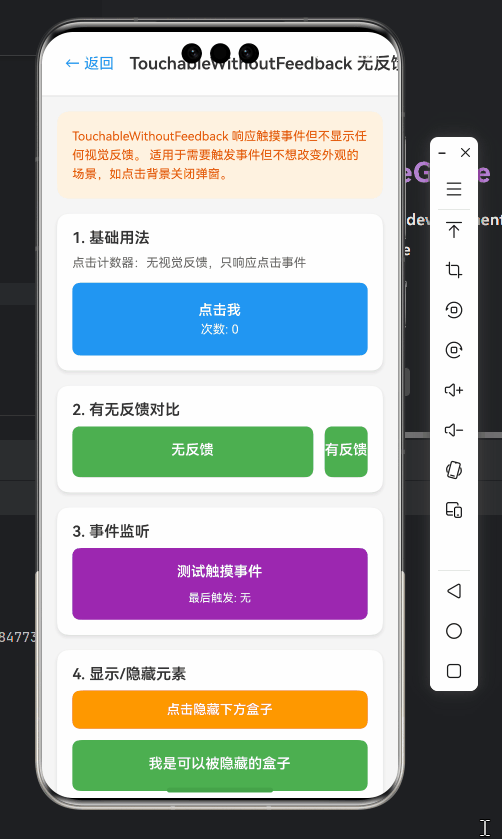Close the emulator toolbar panel
Image resolution: width=502 pixels, height=839 pixels.
coord(466,152)
